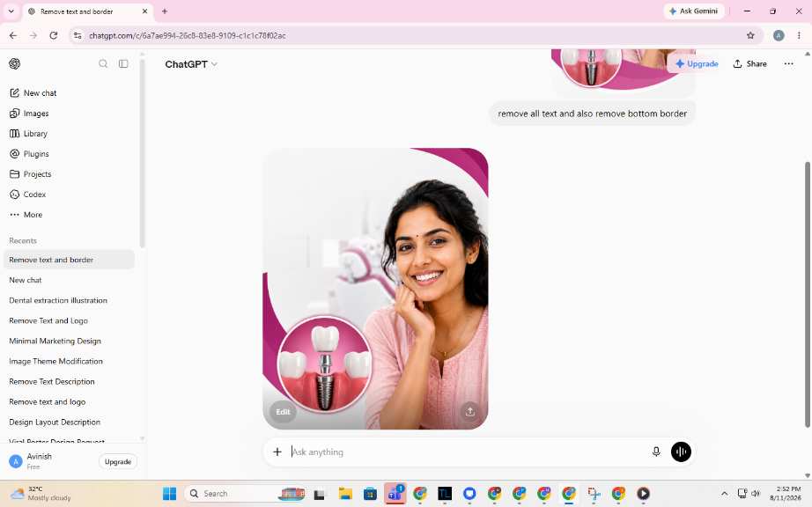This screenshot has width=812, height=507.
Task: Click the chat page vertical scrollbar
Action: point(807,294)
